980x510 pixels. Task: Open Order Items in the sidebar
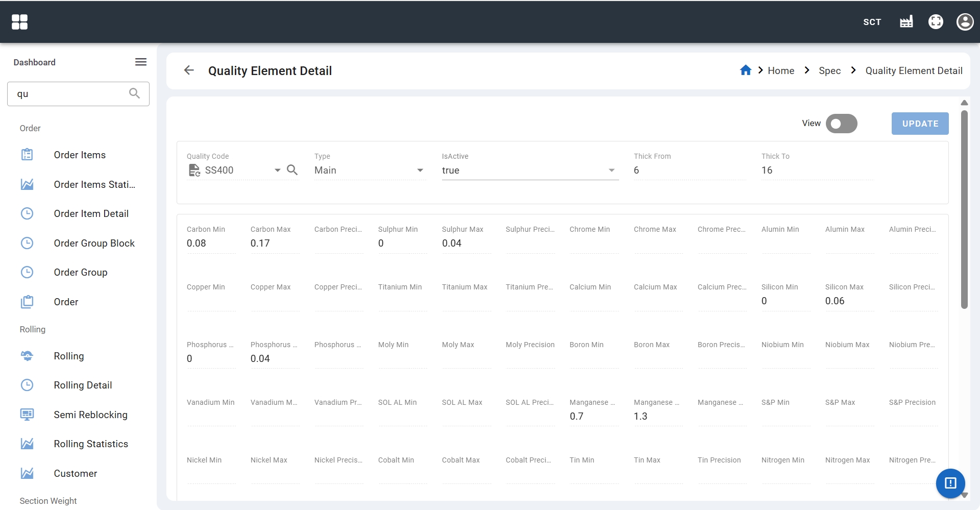click(x=80, y=155)
